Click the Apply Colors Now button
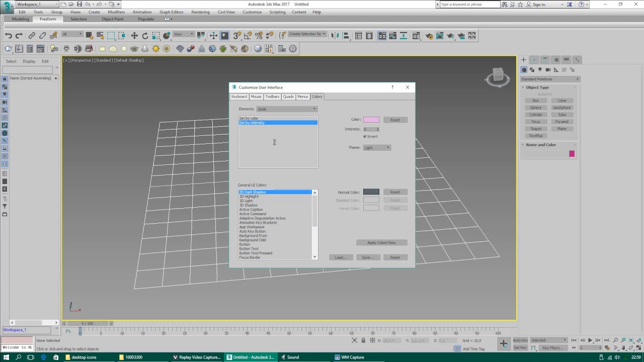This screenshot has height=362, width=644. pyautogui.click(x=381, y=242)
